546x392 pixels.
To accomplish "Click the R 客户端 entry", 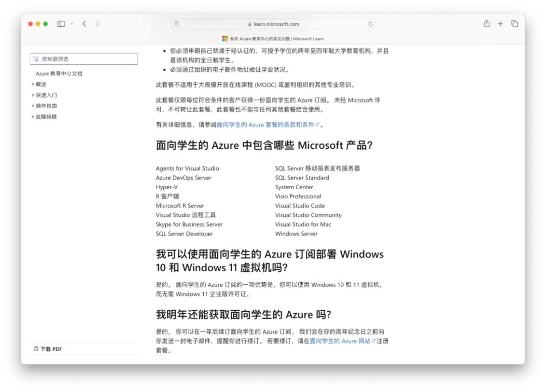I will (167, 196).
